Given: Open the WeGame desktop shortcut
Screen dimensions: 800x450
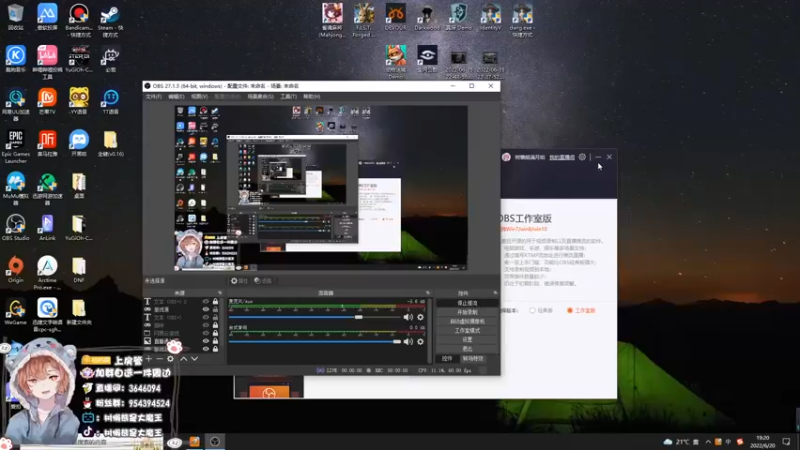Looking at the screenshot, I should [x=15, y=312].
